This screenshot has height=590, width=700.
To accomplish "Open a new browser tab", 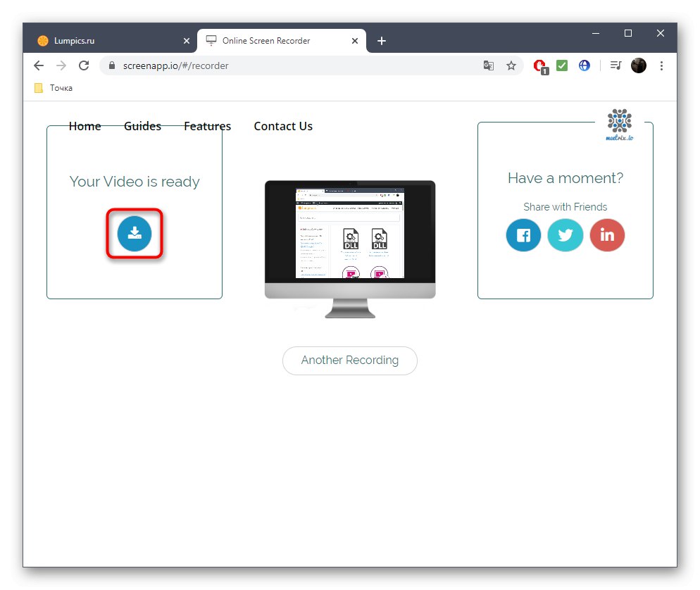I will 382,40.
